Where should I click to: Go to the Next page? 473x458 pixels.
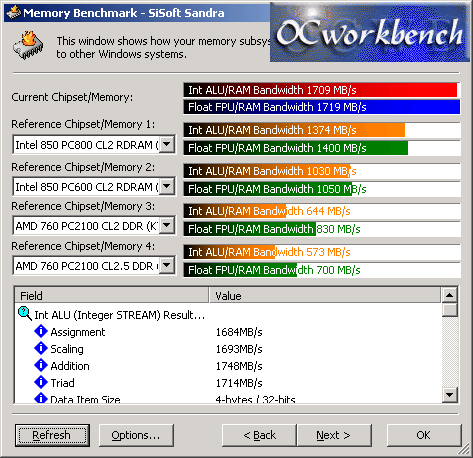334,435
